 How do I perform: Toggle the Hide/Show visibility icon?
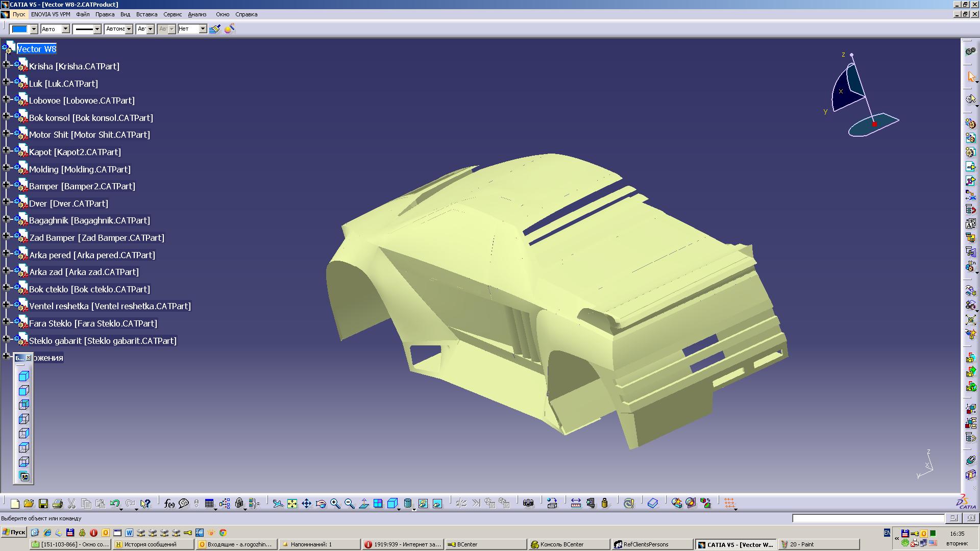(423, 504)
